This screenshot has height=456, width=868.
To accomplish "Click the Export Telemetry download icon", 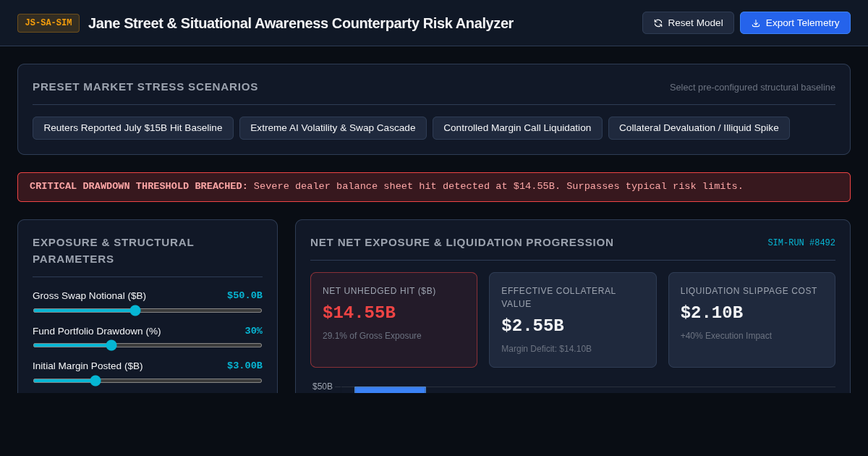I will (756, 23).
